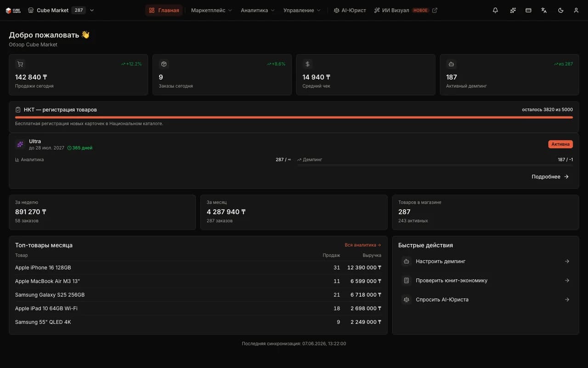Click the arrow at the end of Настроить демпинг

pyautogui.click(x=567, y=261)
